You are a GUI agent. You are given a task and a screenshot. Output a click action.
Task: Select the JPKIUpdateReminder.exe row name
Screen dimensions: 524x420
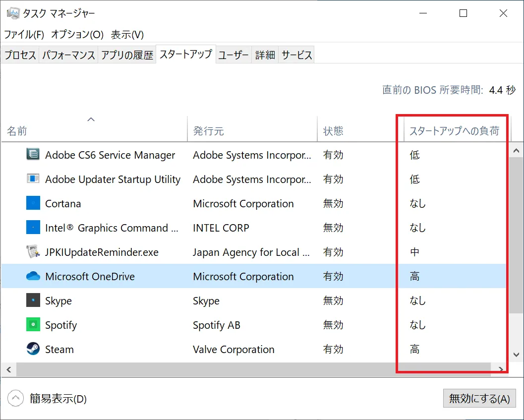point(102,252)
